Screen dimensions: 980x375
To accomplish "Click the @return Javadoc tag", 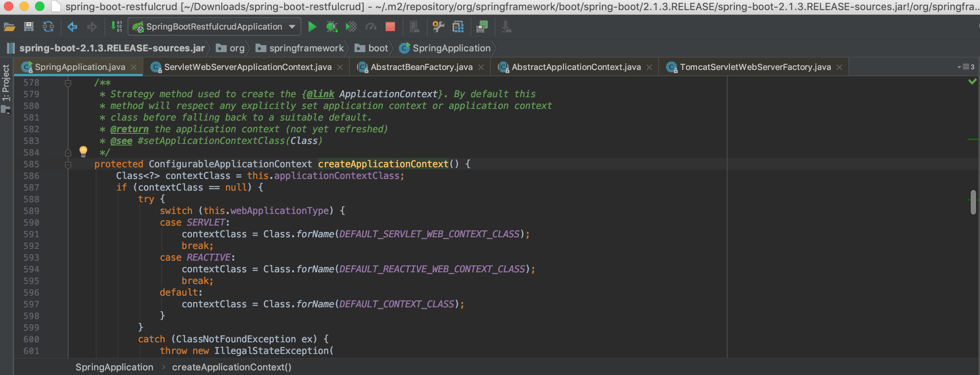I will (129, 129).
